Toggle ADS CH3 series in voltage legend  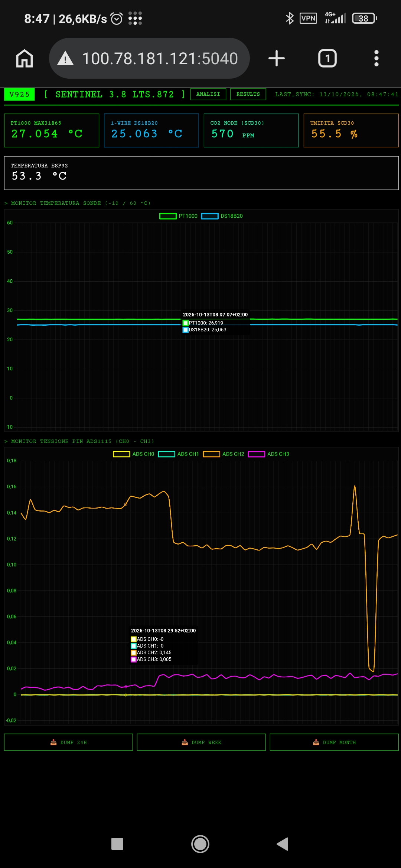[268, 454]
